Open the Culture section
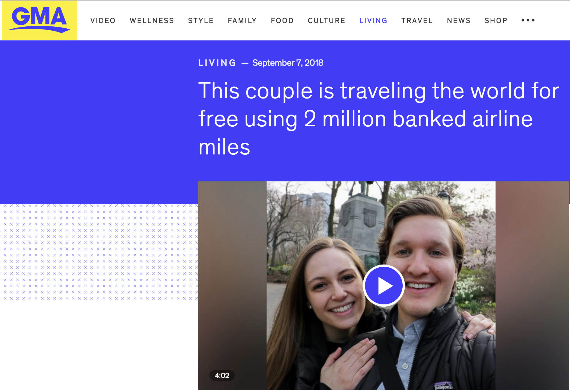The image size is (570, 392). (327, 20)
